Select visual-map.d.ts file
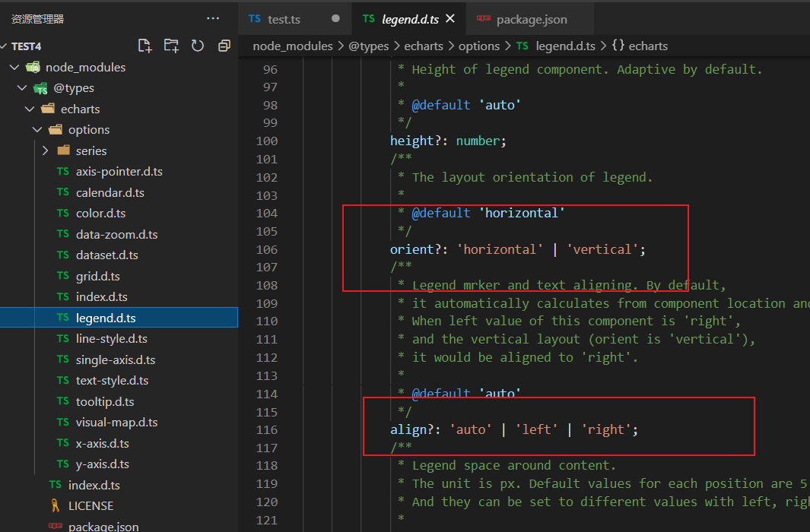The height and width of the screenshot is (532, 810). click(116, 423)
